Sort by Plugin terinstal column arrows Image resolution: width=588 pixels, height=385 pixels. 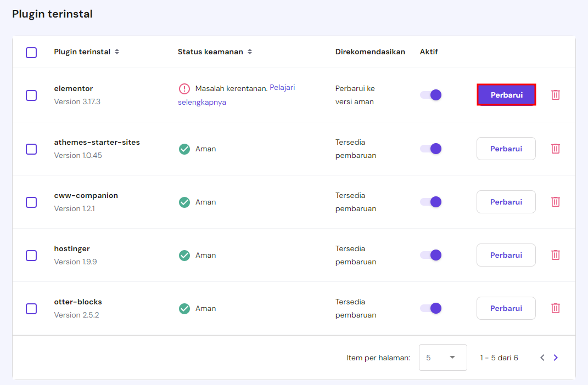[117, 52]
